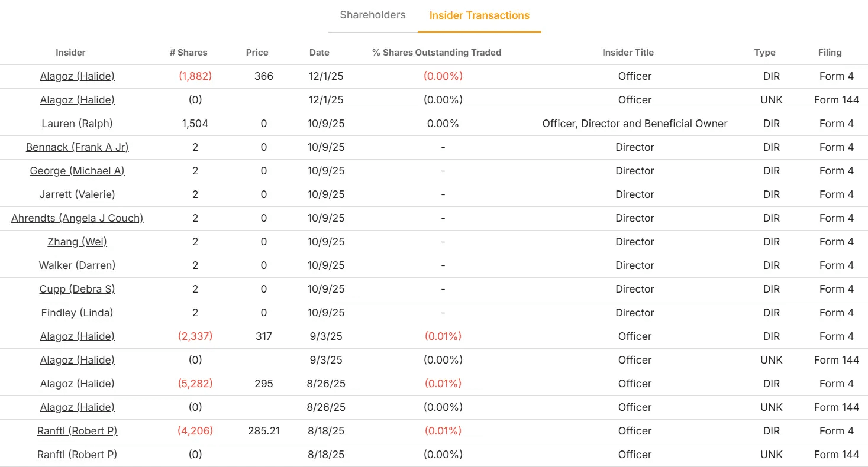Click the George (Michael A) link
868x467 pixels.
click(78, 171)
